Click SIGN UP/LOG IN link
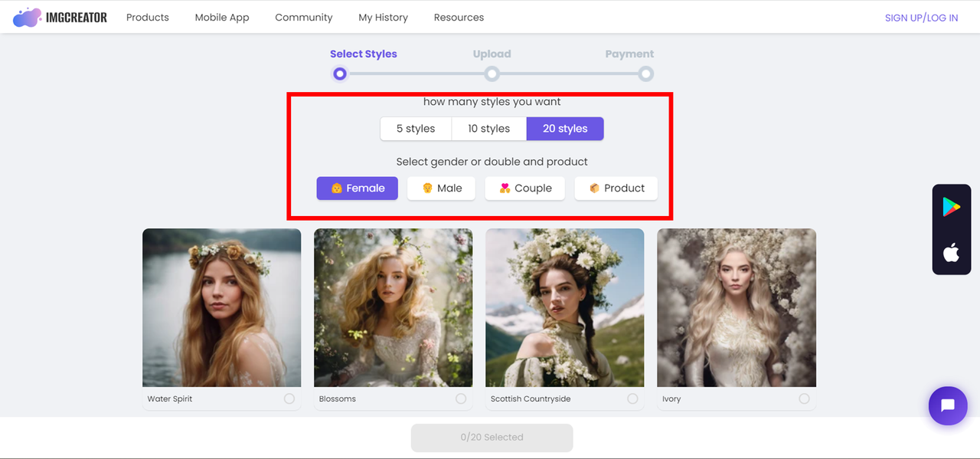The width and height of the screenshot is (980, 459). click(x=921, y=18)
